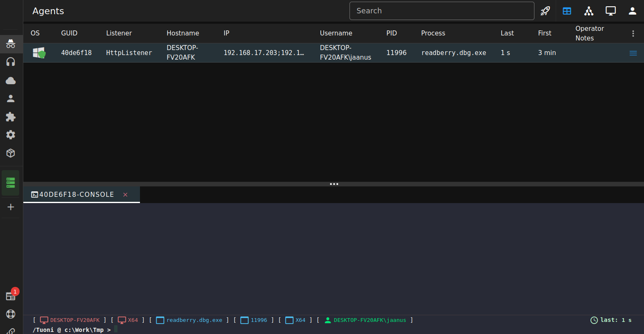Screen dimensions: 644x334
Task: Click DESKTOP-FV20AFK in console status bar
Action: (75, 320)
